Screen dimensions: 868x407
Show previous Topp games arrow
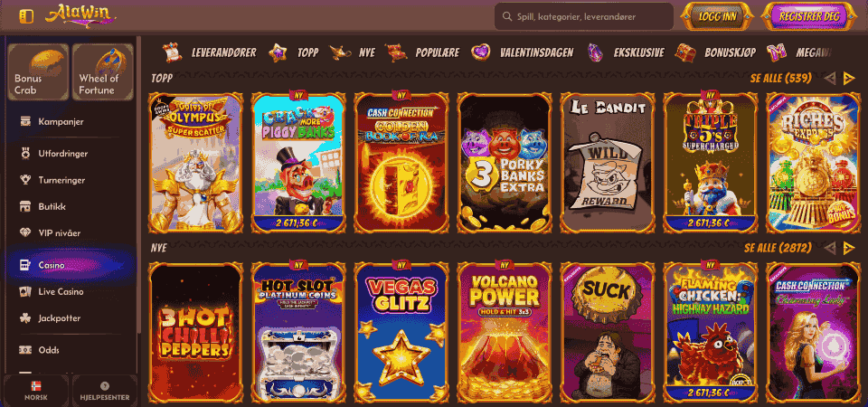point(829,79)
